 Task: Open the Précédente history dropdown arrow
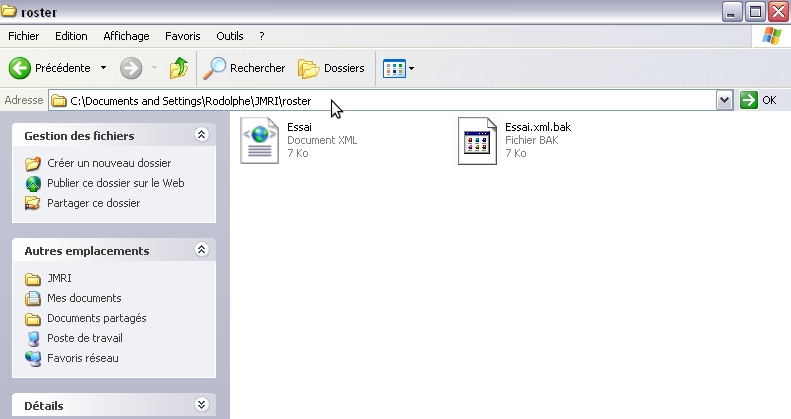point(103,68)
